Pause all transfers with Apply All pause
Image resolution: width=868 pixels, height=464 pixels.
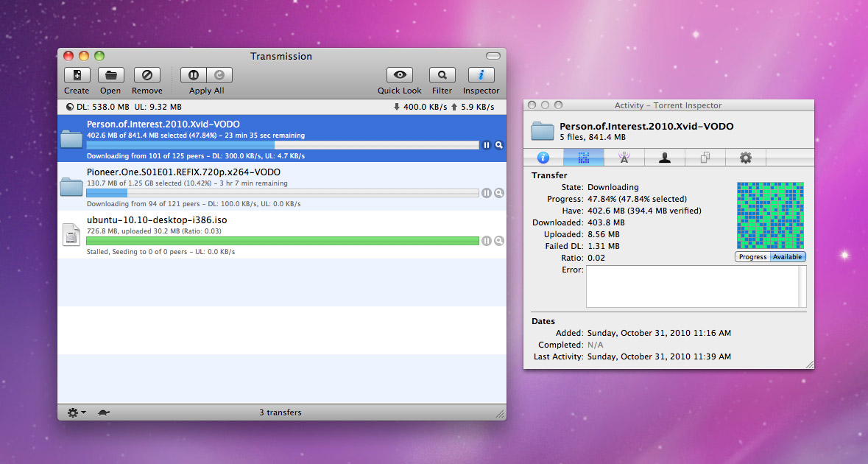pos(194,75)
